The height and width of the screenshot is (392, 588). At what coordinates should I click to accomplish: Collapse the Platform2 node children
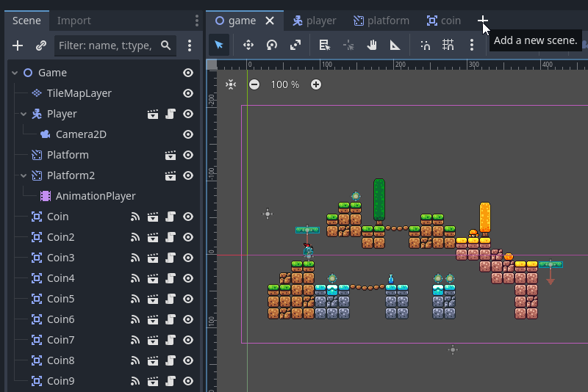[x=23, y=175]
